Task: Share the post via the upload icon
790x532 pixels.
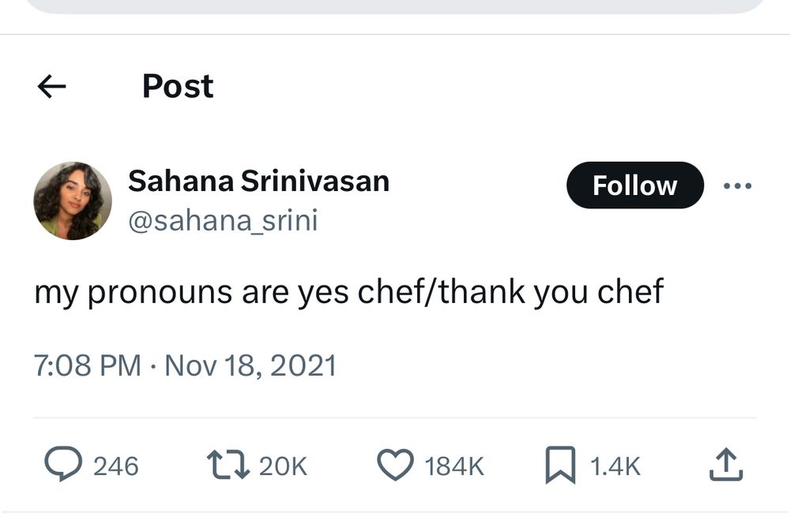Action: 726,464
